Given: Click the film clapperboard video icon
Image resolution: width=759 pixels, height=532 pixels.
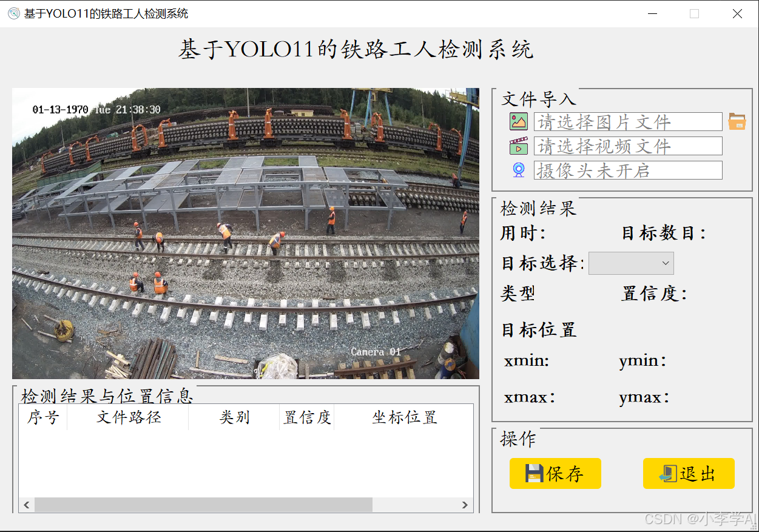Looking at the screenshot, I should (x=518, y=146).
